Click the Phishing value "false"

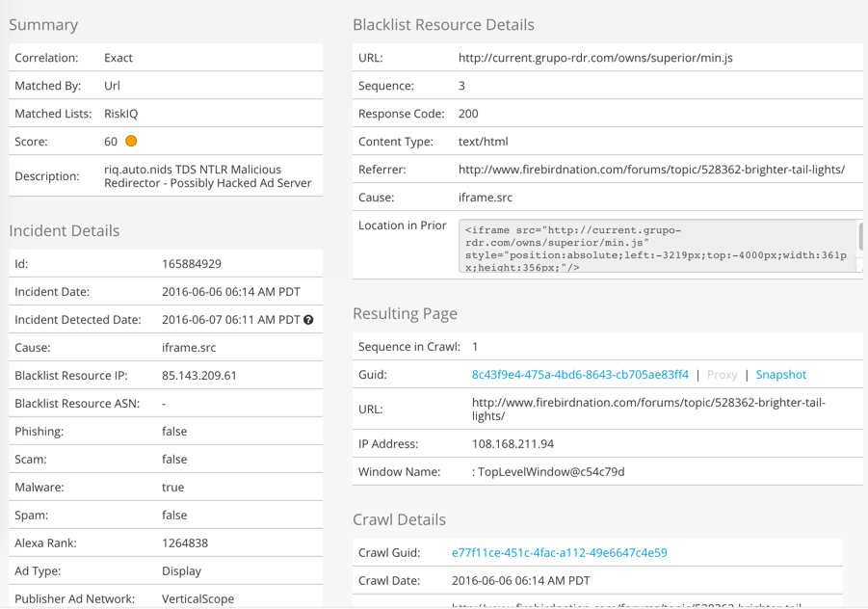point(174,432)
